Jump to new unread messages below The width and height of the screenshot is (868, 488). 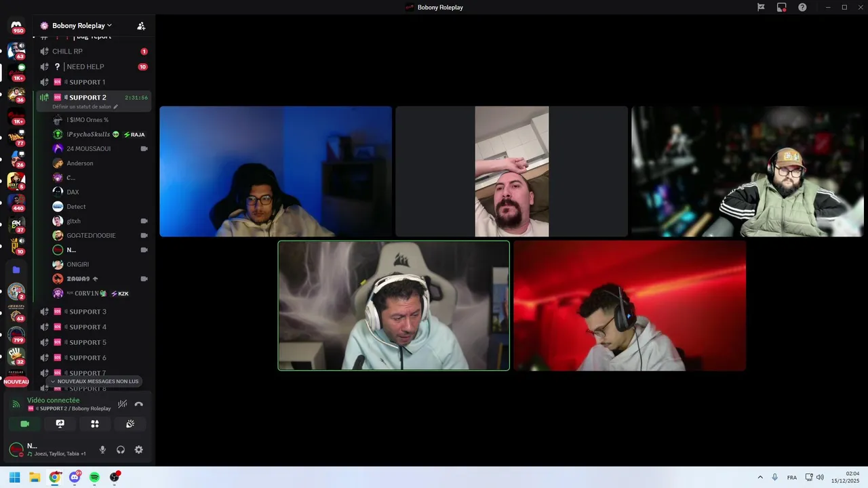click(94, 382)
